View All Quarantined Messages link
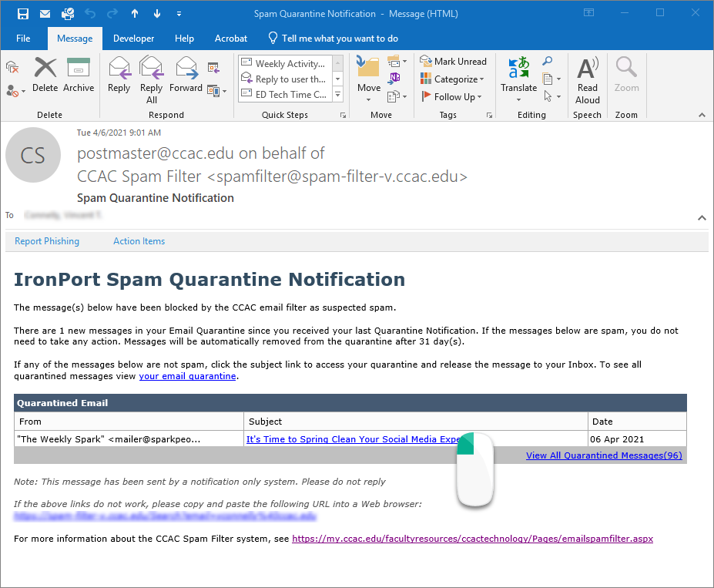714x588 pixels. coord(604,455)
